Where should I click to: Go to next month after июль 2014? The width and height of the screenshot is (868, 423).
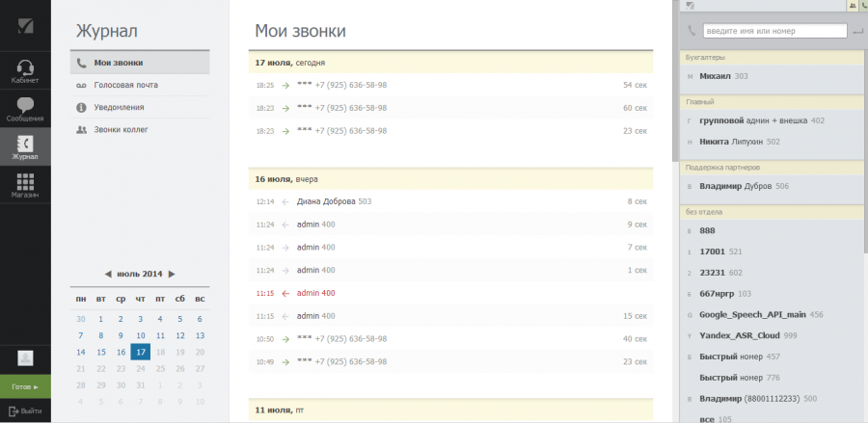172,275
